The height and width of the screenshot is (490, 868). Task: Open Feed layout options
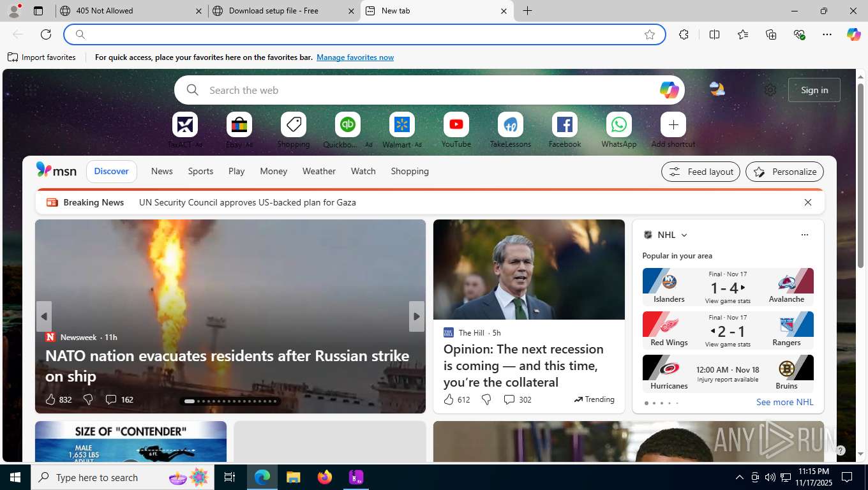click(x=701, y=172)
